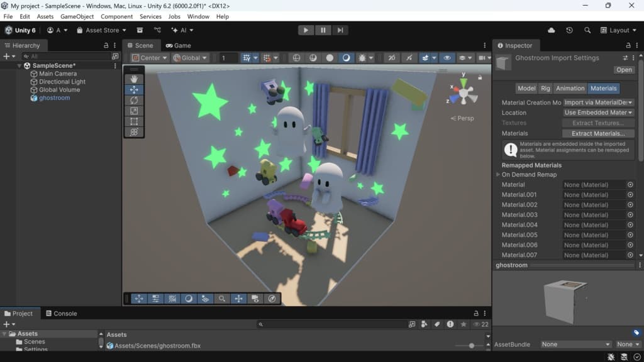Click the scene orientation gizmo

tap(464, 94)
